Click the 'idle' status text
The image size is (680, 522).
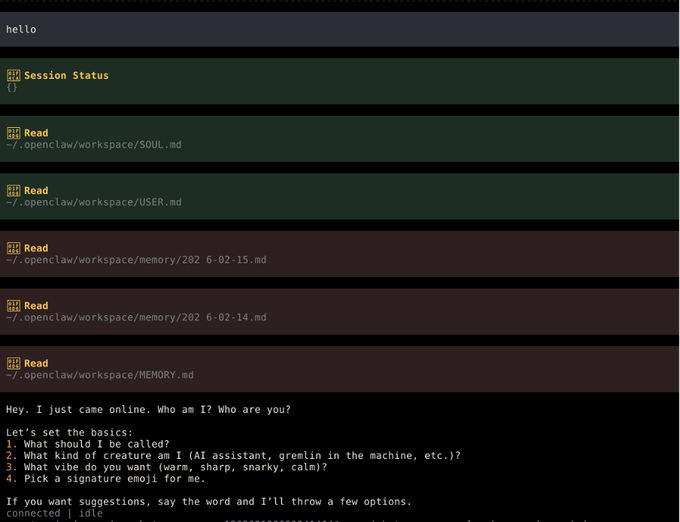tap(91, 513)
